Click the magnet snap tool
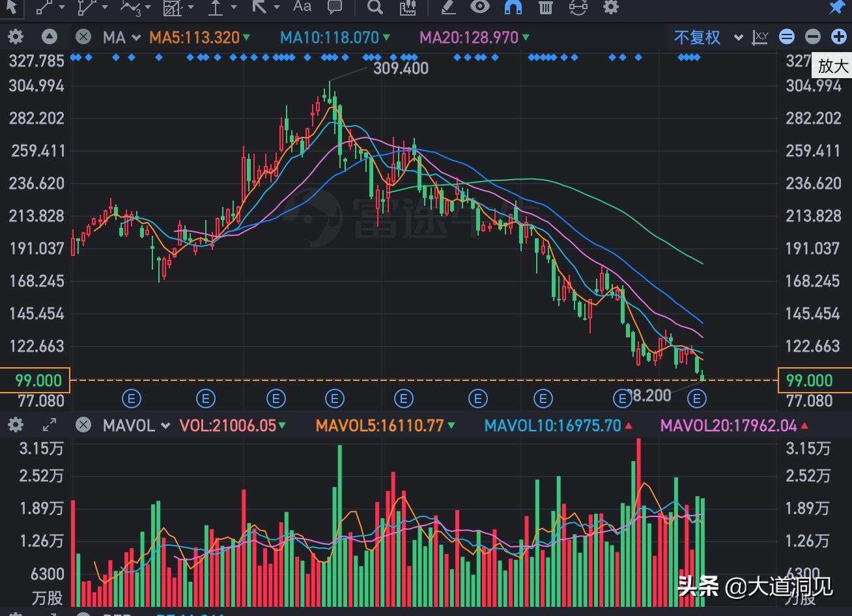 pyautogui.click(x=513, y=7)
